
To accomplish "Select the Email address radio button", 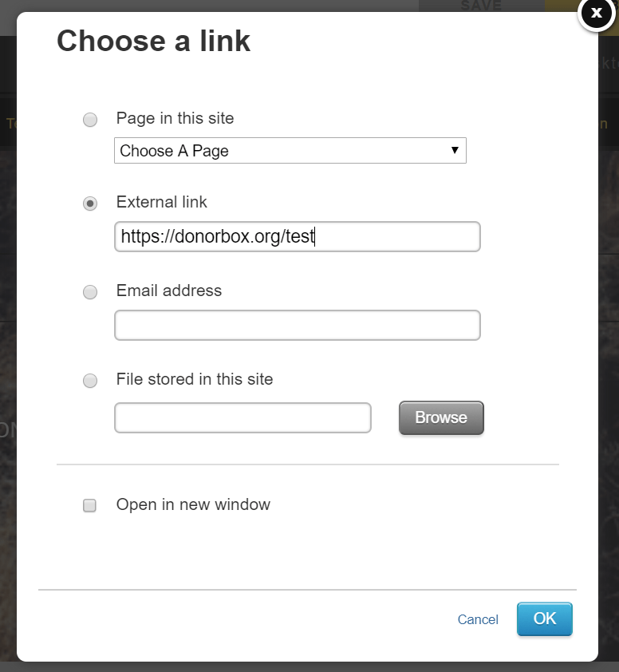I will point(90,292).
